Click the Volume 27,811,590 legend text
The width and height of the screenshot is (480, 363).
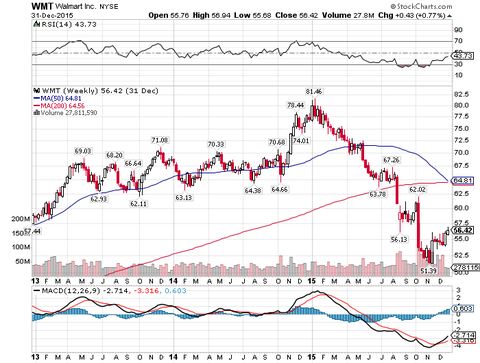point(69,113)
